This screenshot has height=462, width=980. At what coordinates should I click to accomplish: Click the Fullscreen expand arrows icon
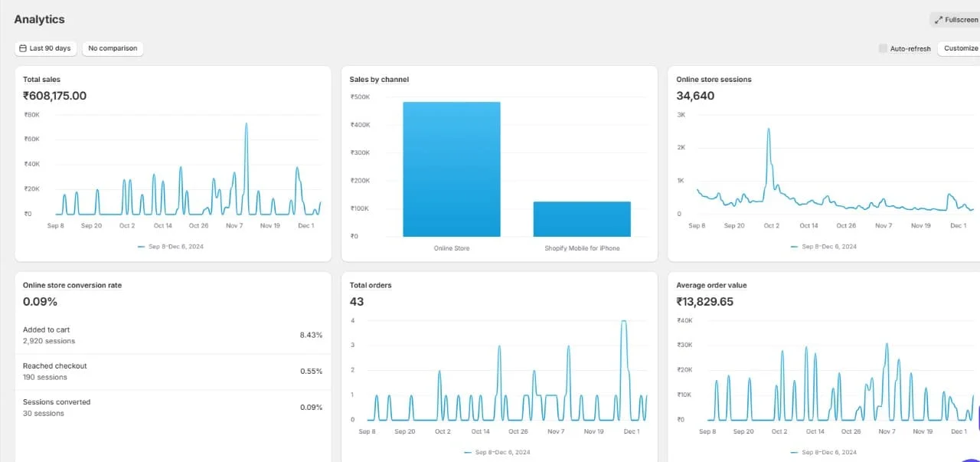coord(939,20)
